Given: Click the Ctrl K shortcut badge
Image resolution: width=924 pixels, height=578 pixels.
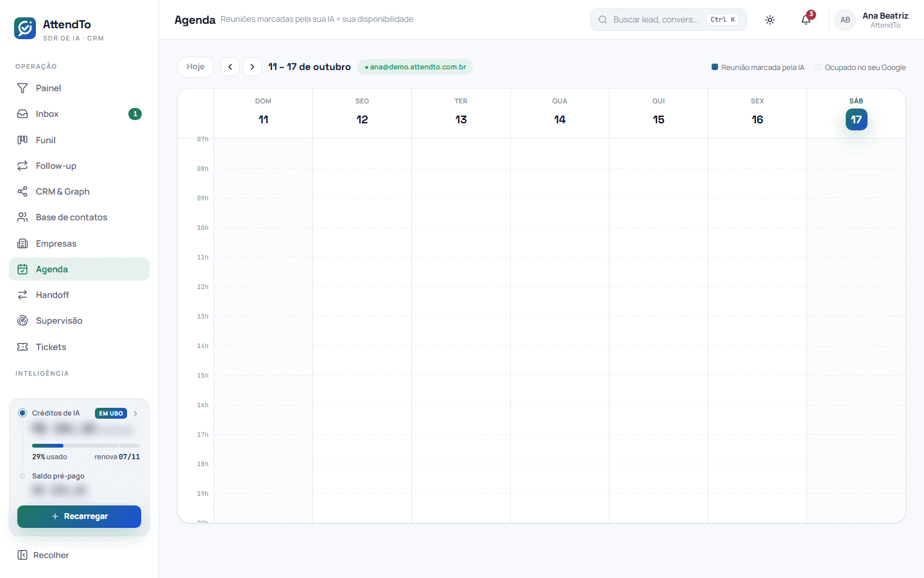Looking at the screenshot, I should click(x=723, y=20).
